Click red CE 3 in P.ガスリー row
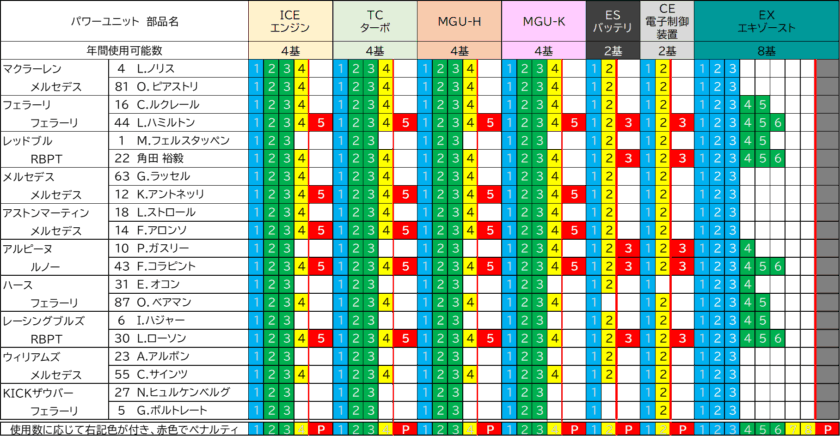 (x=682, y=249)
